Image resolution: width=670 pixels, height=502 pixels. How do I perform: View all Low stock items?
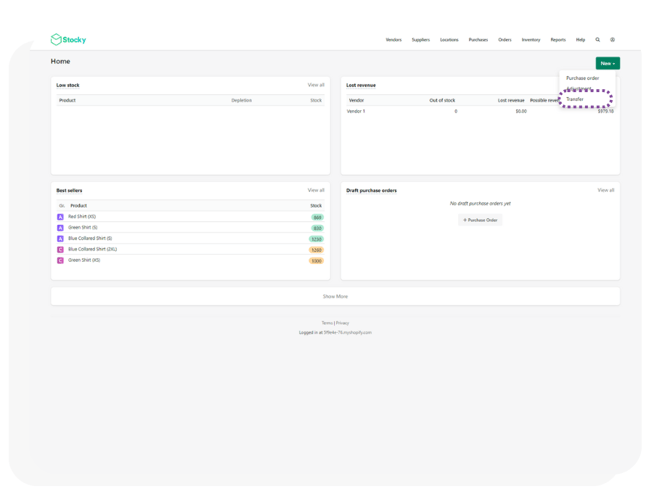point(315,85)
